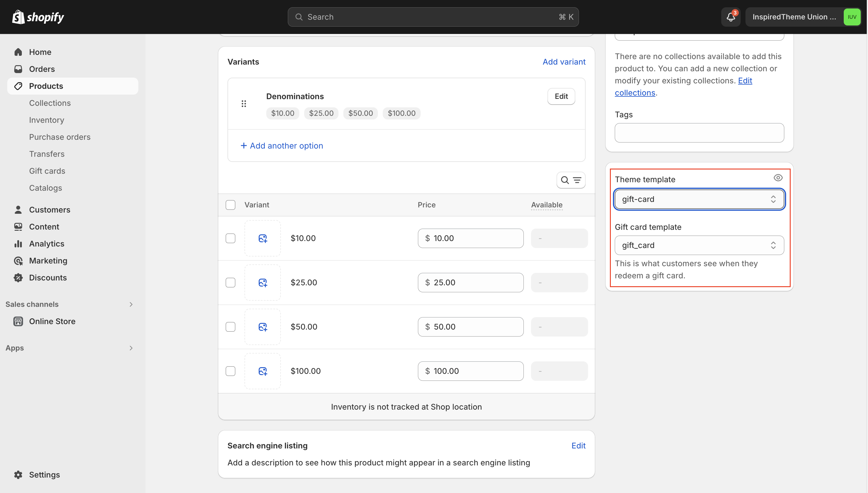Open Analytics from sidebar
The width and height of the screenshot is (868, 493).
46,244
